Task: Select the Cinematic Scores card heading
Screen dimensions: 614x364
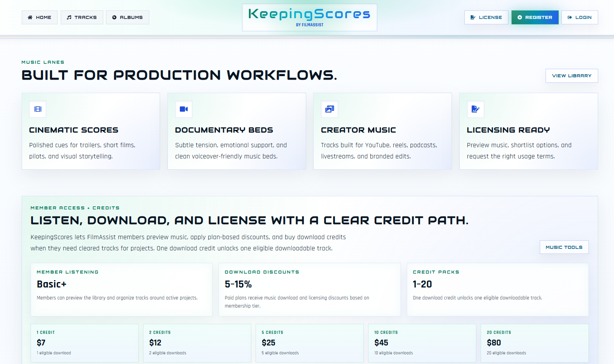Action: pos(74,130)
